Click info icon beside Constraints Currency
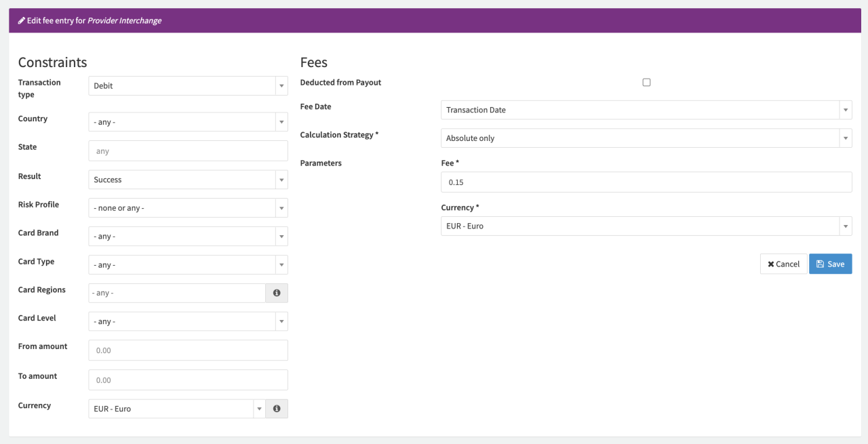The height and width of the screenshot is (444, 868). click(277, 409)
